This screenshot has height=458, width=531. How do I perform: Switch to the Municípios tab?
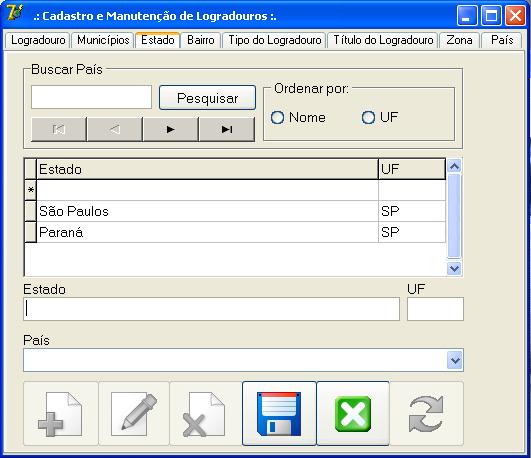point(103,40)
